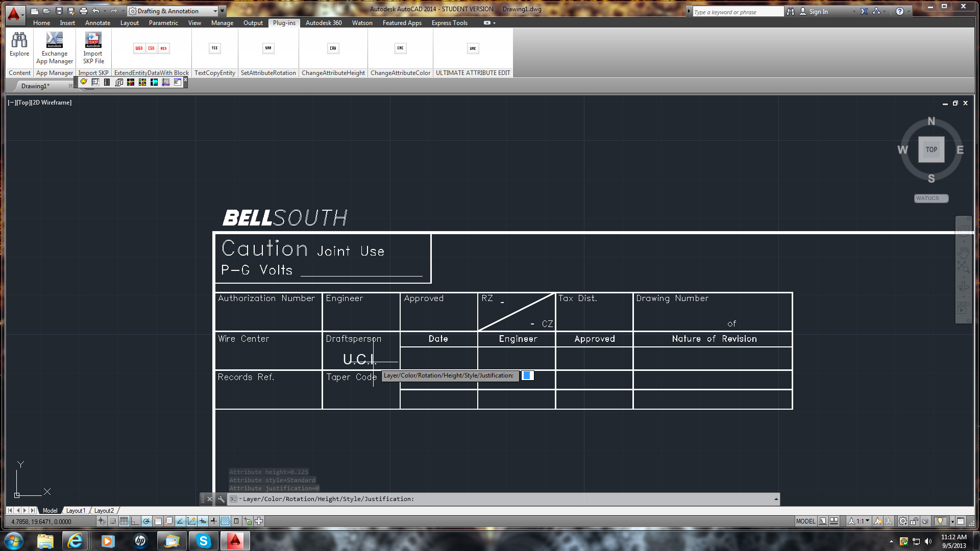Toggle grid display in status bar
The width and height of the screenshot is (980, 551).
[x=124, y=521]
